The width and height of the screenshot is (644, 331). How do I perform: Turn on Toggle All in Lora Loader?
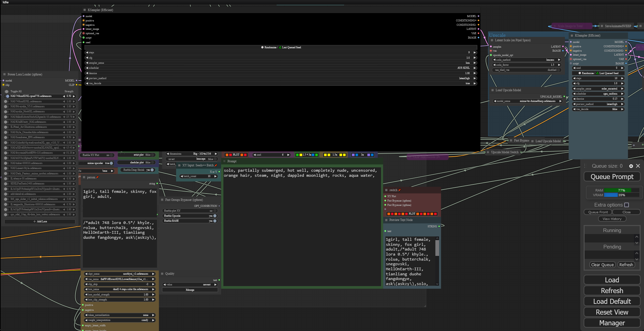(7, 91)
